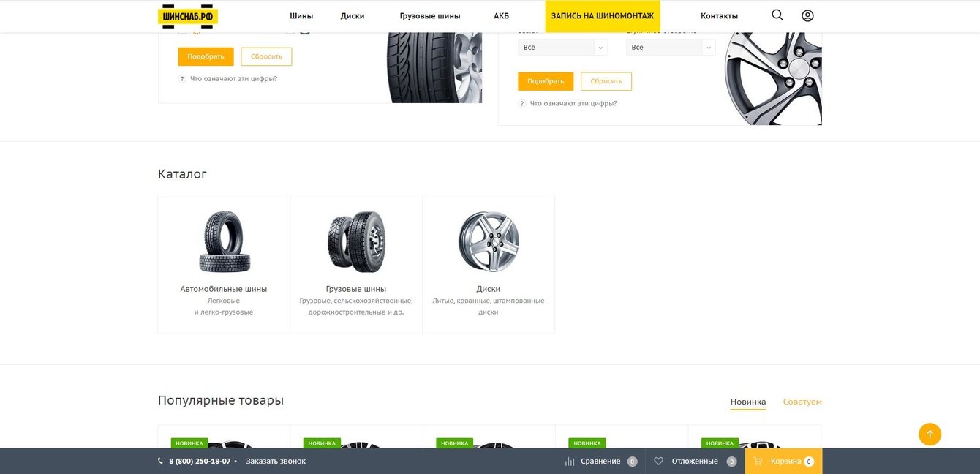Open the Автомобильные шины catalog title

click(x=224, y=289)
